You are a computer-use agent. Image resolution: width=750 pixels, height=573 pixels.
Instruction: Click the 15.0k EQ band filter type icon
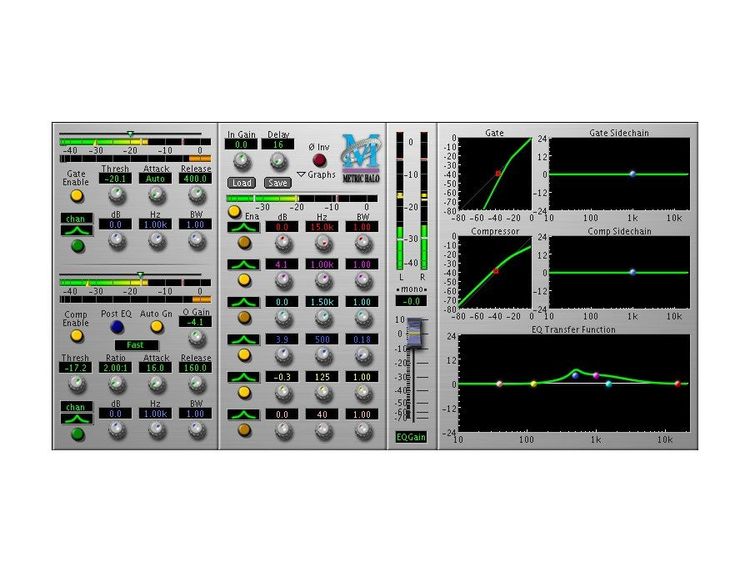pos(243,227)
